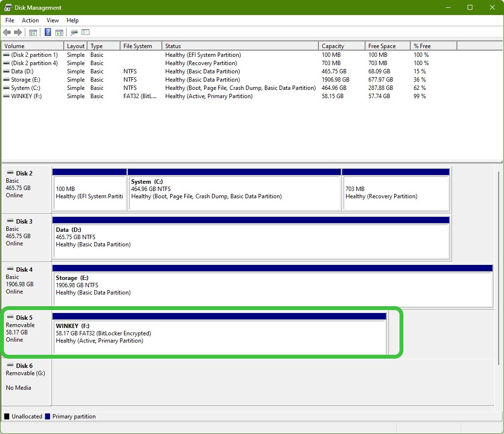Click the 'NTFS' file system cell for Storage (E:)
This screenshot has height=434, width=504.
[x=130, y=80]
